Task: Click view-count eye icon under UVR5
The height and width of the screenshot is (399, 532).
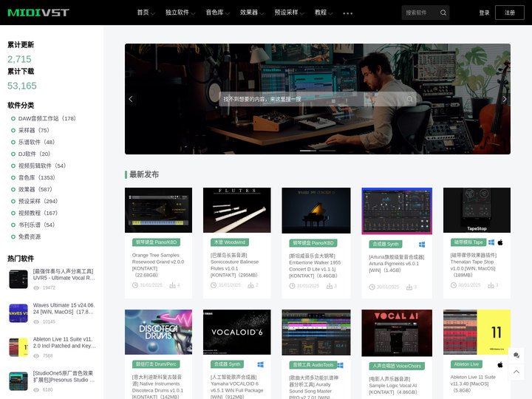Action: point(36,287)
